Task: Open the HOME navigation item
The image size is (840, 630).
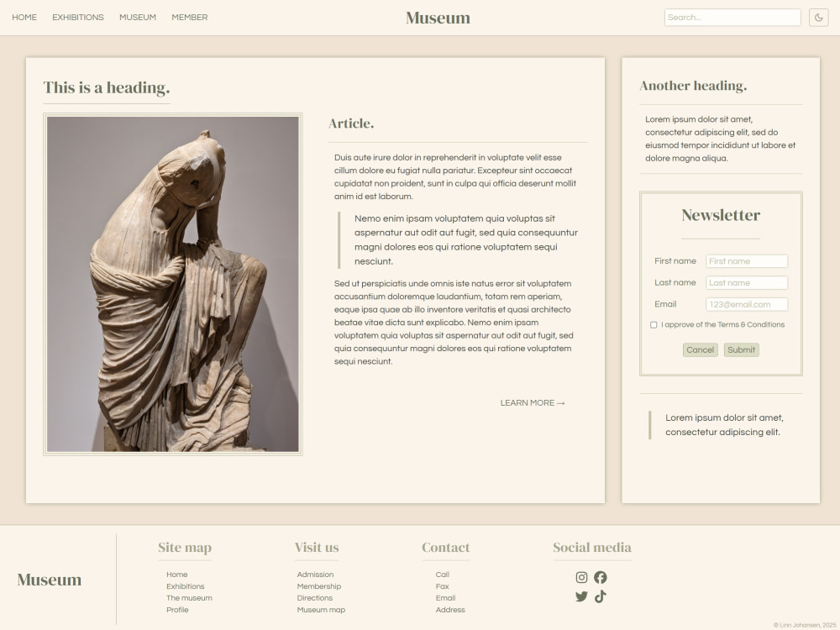Action: coord(24,17)
